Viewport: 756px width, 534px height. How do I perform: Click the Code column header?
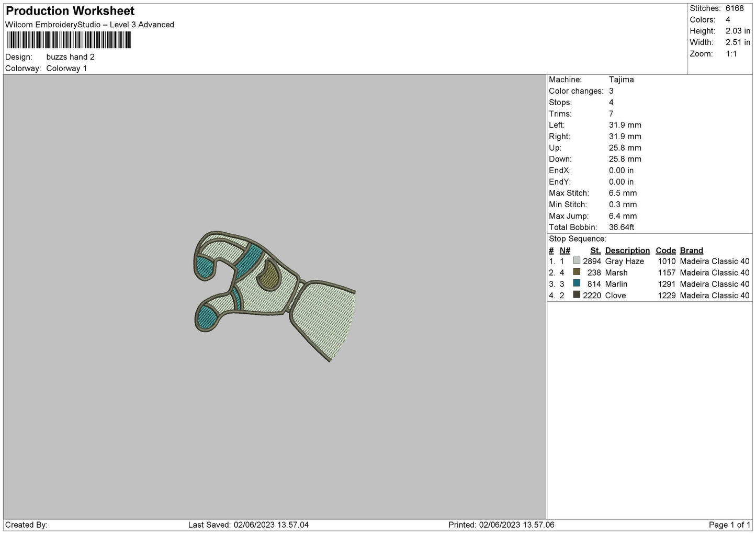[666, 251]
